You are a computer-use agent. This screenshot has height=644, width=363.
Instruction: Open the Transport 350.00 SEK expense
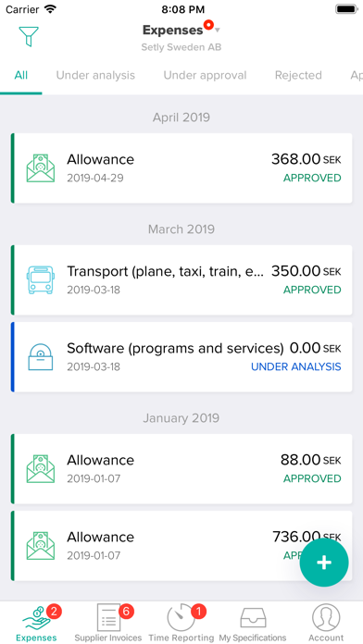click(x=181, y=279)
